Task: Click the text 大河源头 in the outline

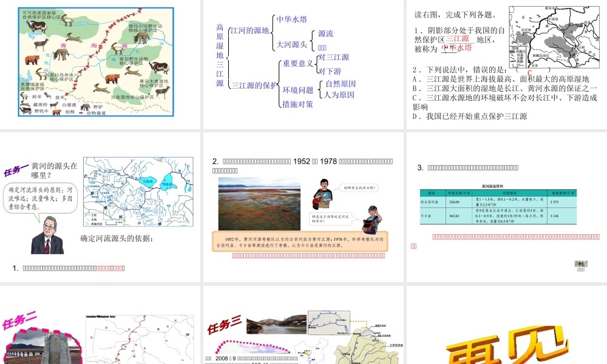Action: click(291, 44)
